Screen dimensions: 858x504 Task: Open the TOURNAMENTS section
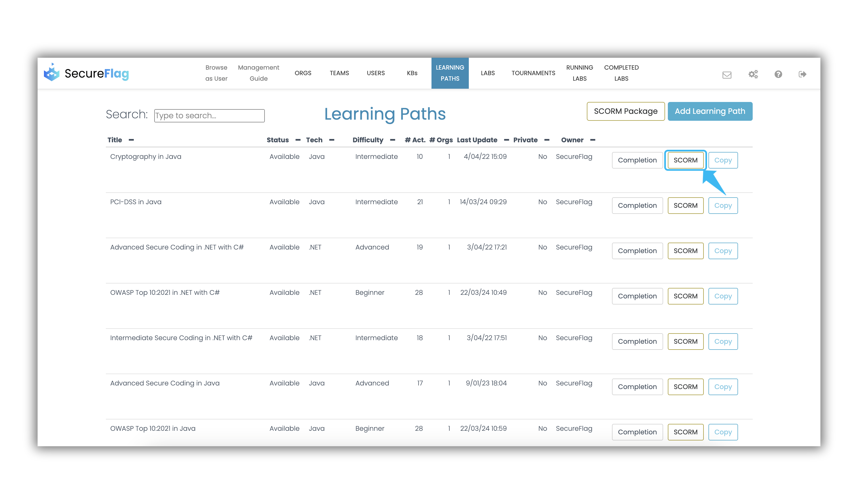pos(533,73)
